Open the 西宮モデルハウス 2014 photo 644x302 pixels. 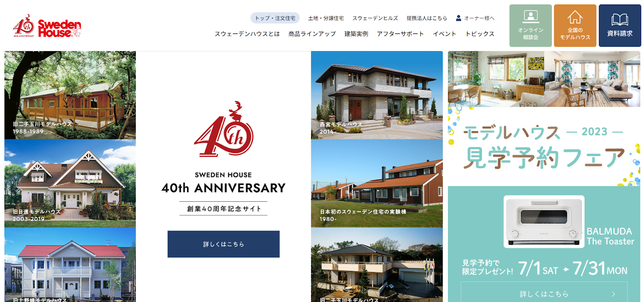377,95
